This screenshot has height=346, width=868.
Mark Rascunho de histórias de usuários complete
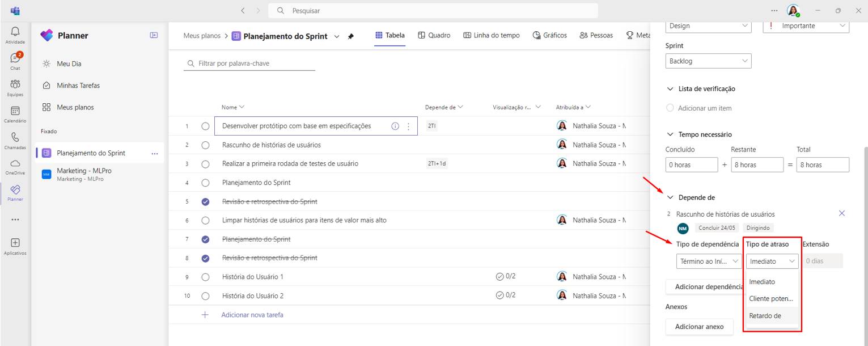205,145
